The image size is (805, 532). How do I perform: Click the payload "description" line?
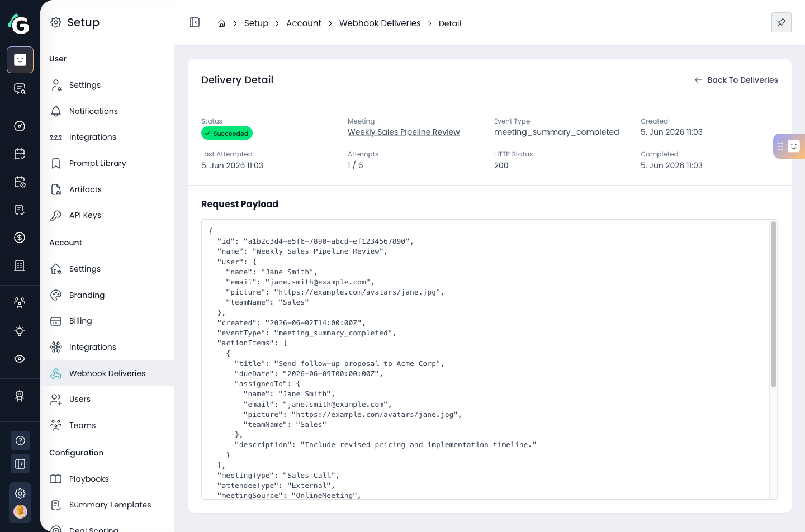(385, 445)
